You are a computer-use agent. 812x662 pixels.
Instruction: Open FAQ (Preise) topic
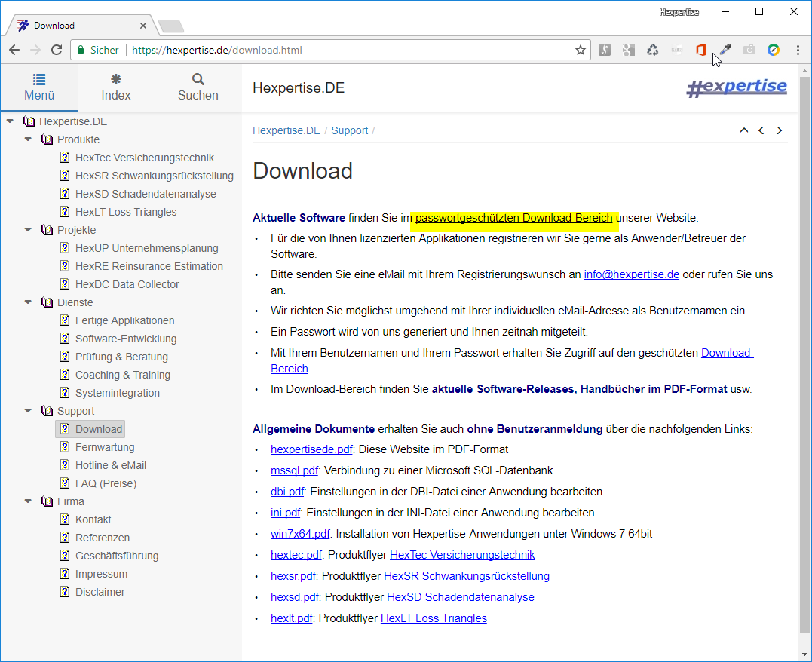point(106,483)
